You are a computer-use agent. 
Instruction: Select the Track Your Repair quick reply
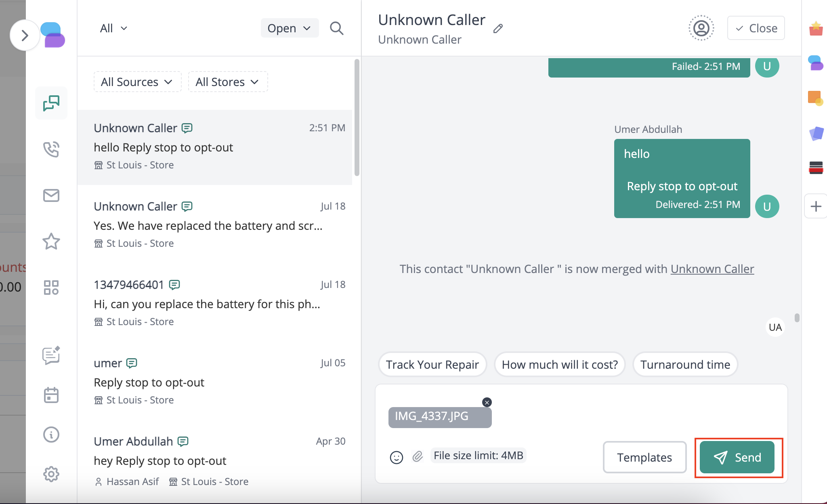pyautogui.click(x=432, y=365)
